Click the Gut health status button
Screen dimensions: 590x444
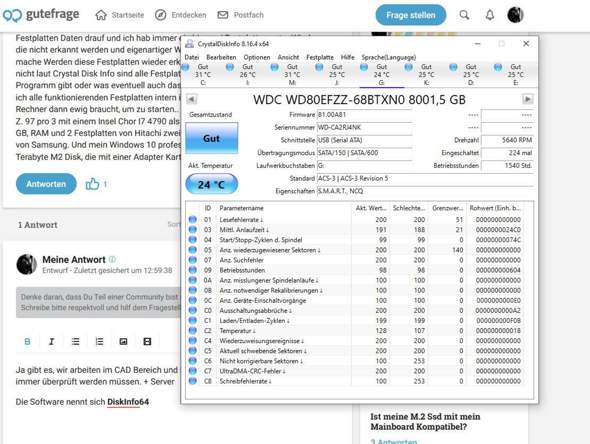(x=211, y=138)
